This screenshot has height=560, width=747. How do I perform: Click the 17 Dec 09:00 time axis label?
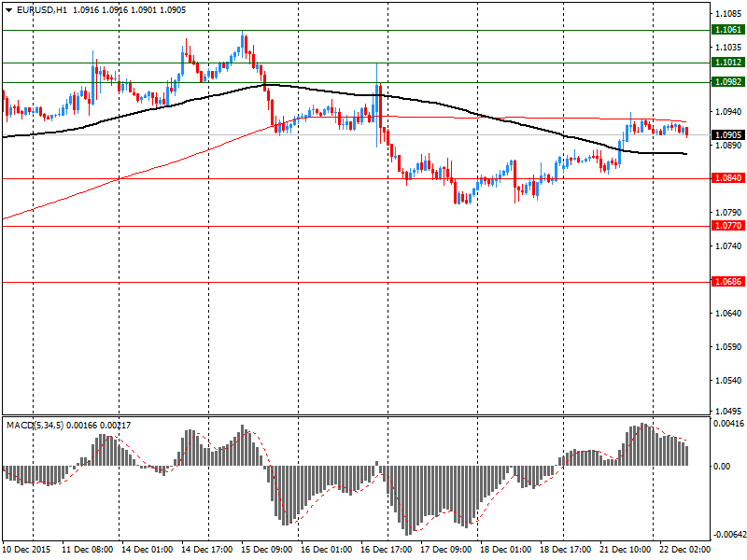(x=446, y=550)
